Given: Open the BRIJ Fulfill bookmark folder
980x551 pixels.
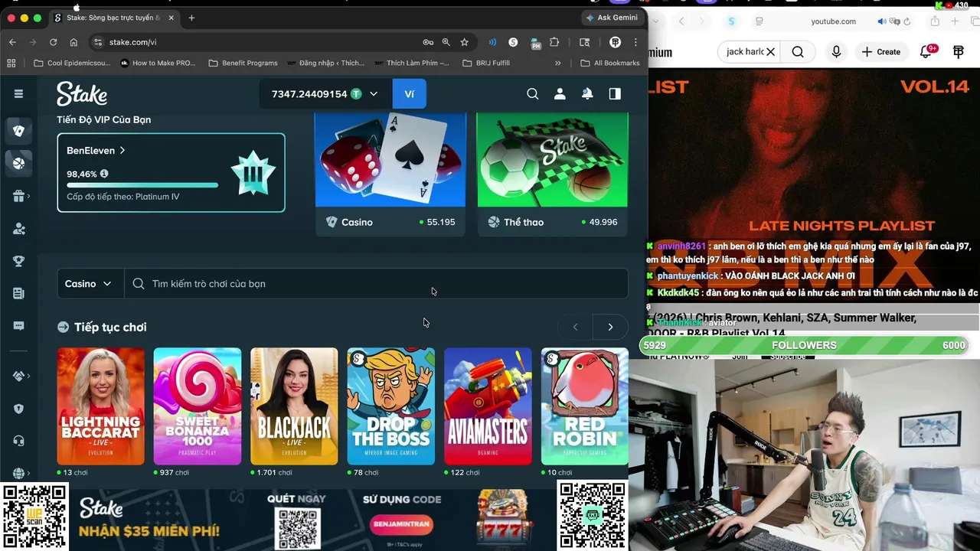Looking at the screenshot, I should [486, 63].
